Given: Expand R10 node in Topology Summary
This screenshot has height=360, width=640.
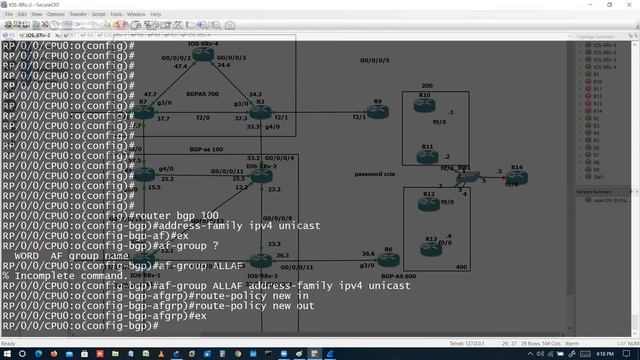Looking at the screenshot, I should 580,82.
